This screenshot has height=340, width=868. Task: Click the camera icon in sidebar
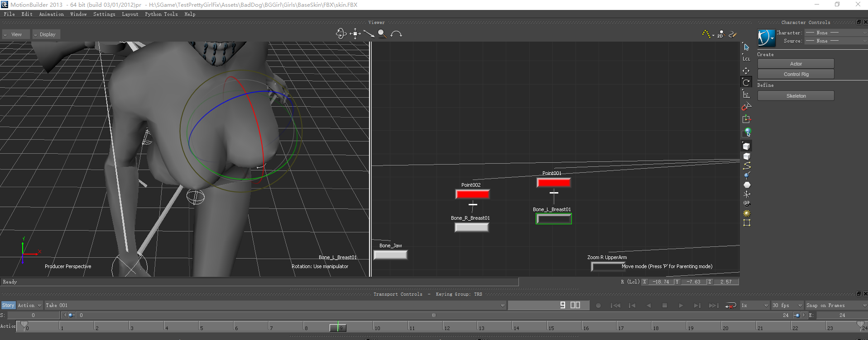click(x=747, y=204)
